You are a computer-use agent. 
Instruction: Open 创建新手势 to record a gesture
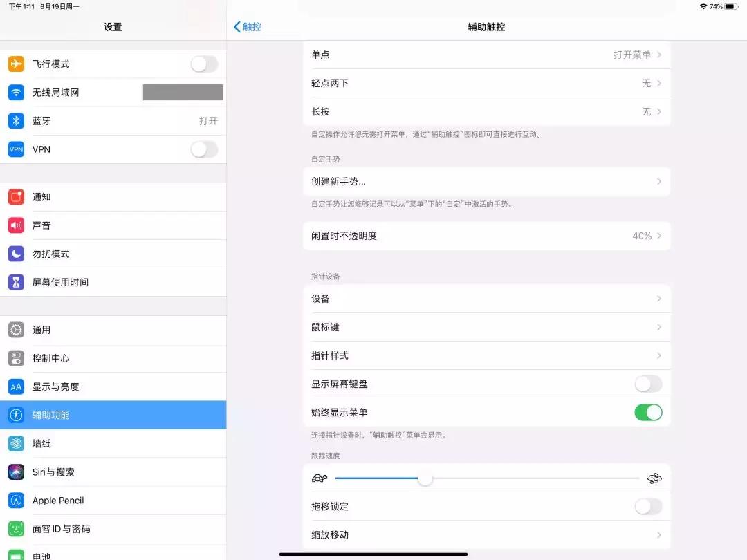(x=486, y=181)
